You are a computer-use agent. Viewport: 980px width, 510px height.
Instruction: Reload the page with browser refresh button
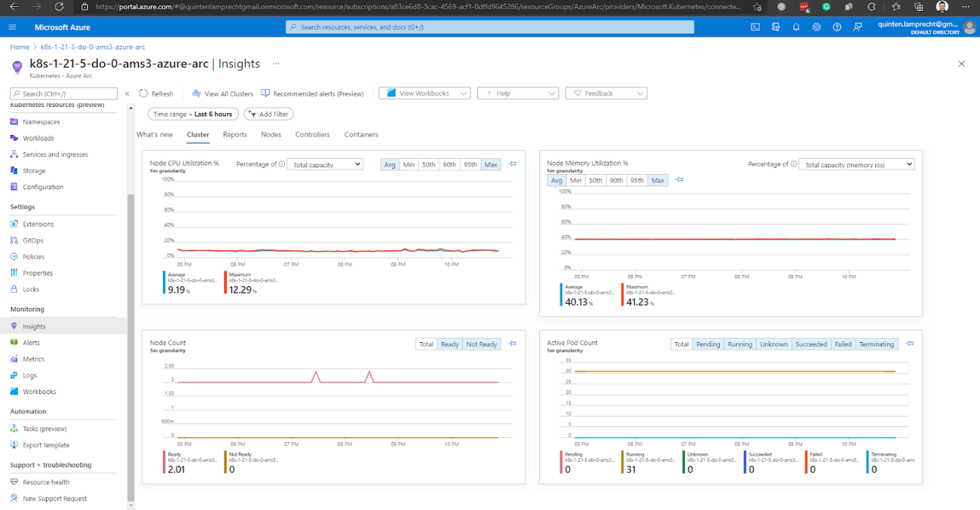tap(59, 6)
